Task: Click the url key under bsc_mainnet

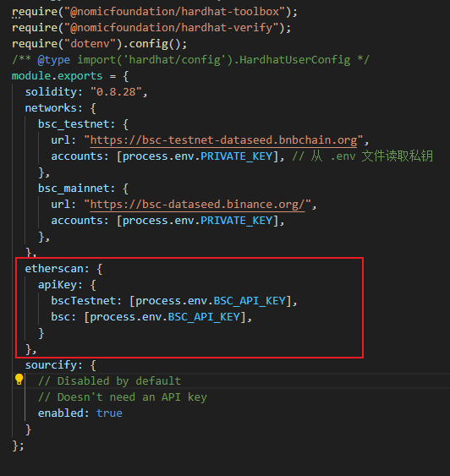Action: tap(60, 205)
